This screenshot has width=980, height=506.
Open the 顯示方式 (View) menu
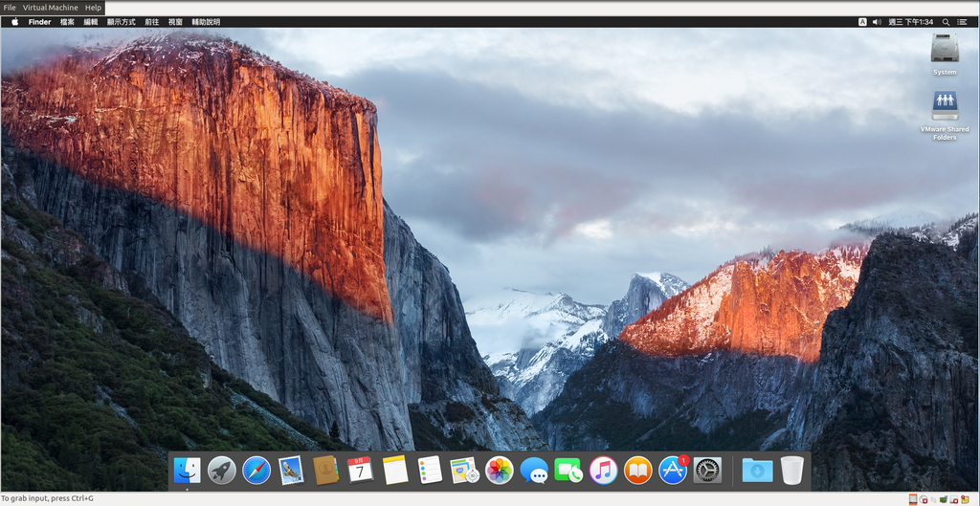[x=122, y=22]
